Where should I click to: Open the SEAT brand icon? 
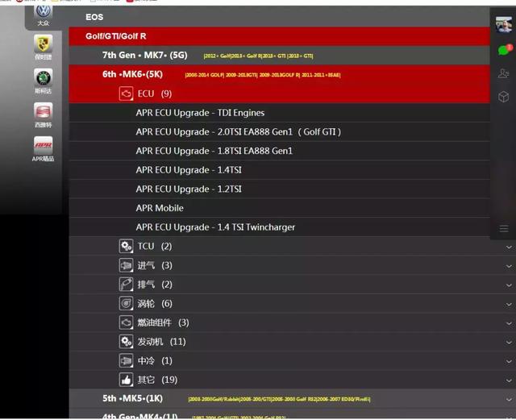tap(43, 111)
